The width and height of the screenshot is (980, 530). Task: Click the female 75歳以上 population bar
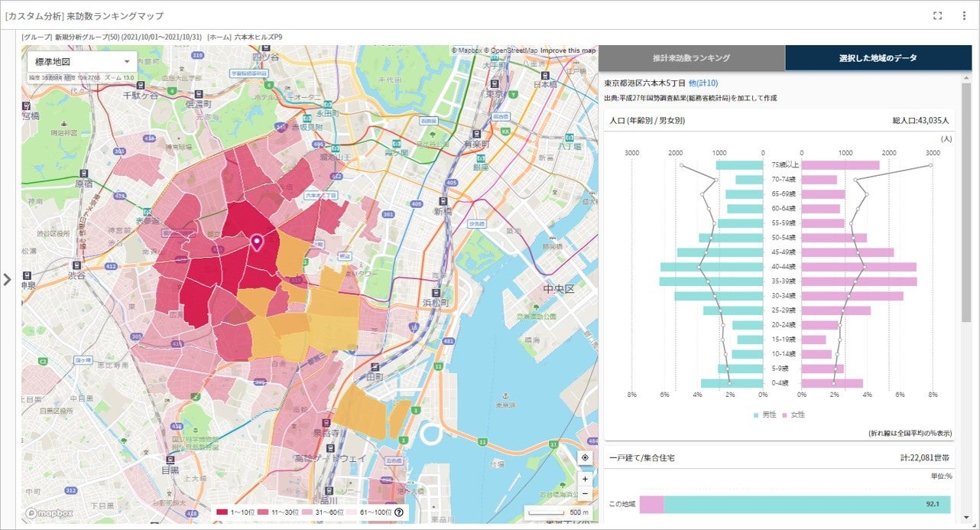point(841,164)
